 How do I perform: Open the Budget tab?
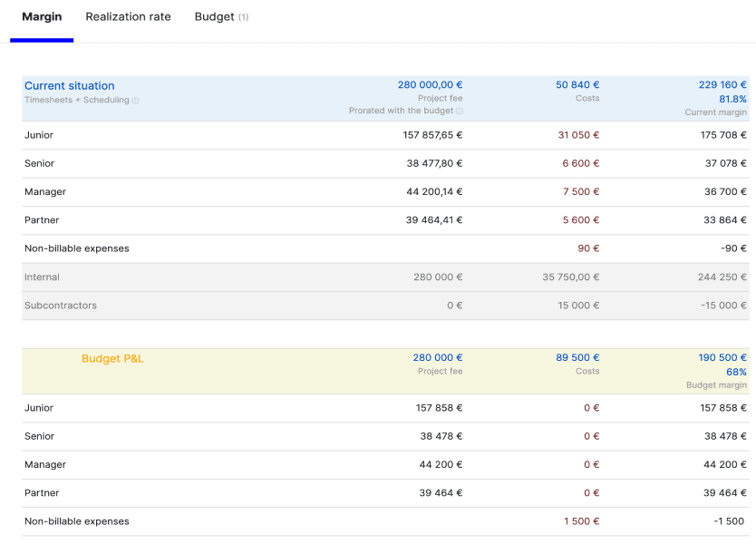tap(215, 16)
